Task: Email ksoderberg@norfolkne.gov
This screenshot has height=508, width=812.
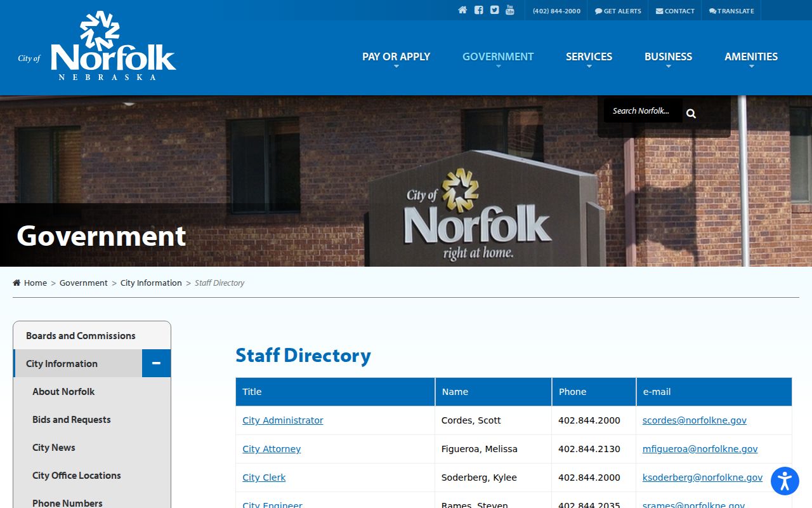Action: coord(702,478)
